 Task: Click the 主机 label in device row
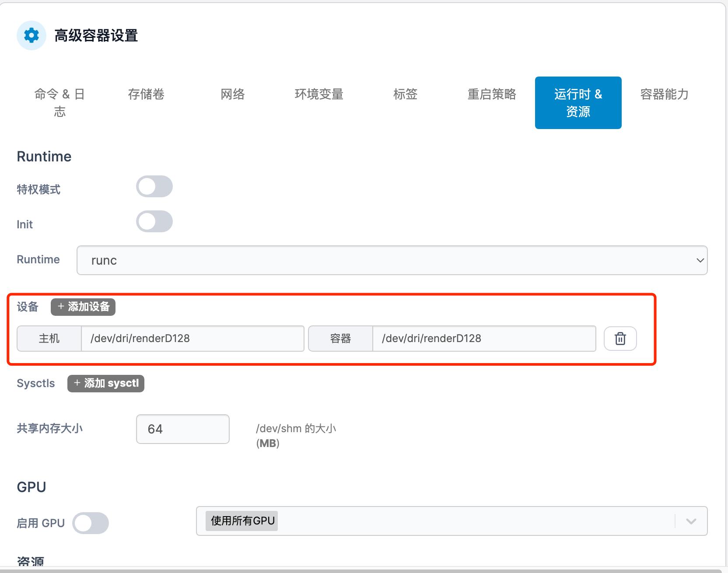(49, 338)
